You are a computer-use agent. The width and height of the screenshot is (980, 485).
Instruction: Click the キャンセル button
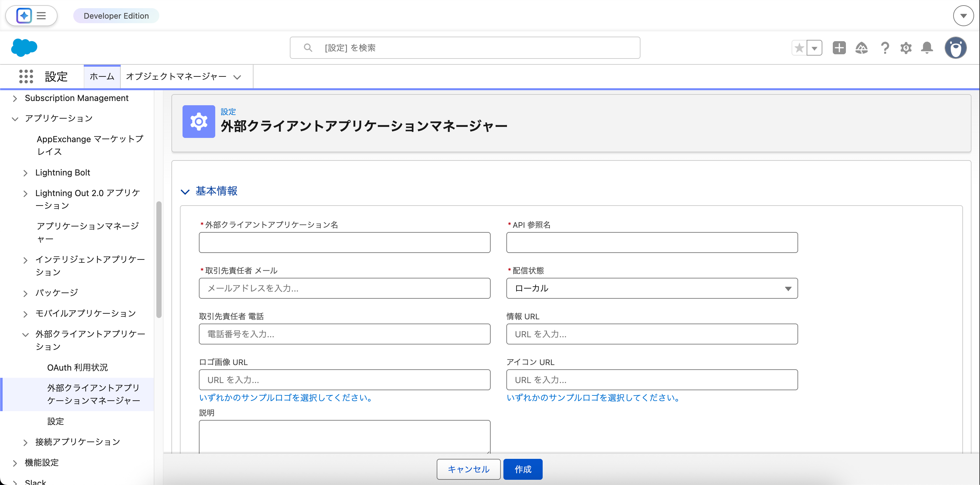coord(468,469)
